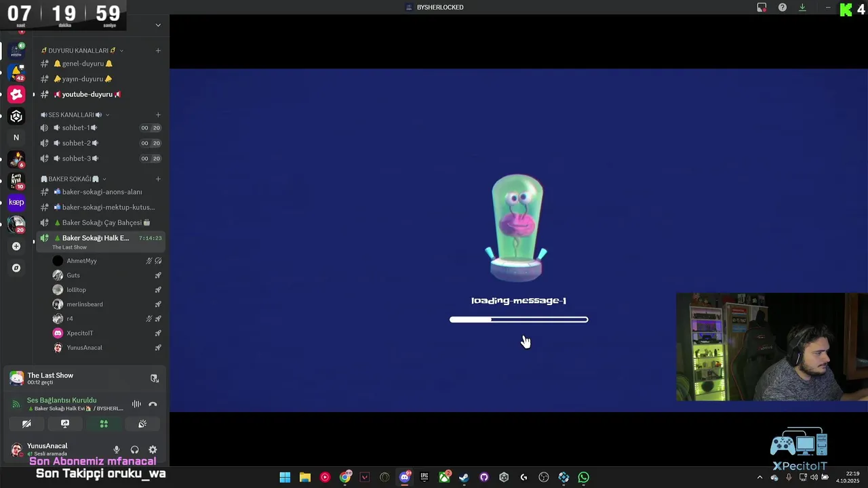Open Discord settings gear icon
The image size is (868, 488).
[153, 449]
